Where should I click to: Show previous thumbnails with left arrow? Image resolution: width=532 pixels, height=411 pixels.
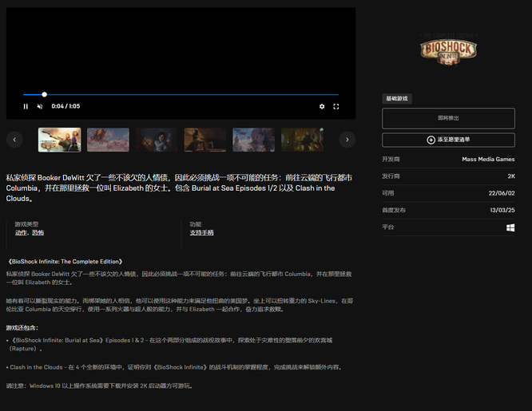pos(14,140)
